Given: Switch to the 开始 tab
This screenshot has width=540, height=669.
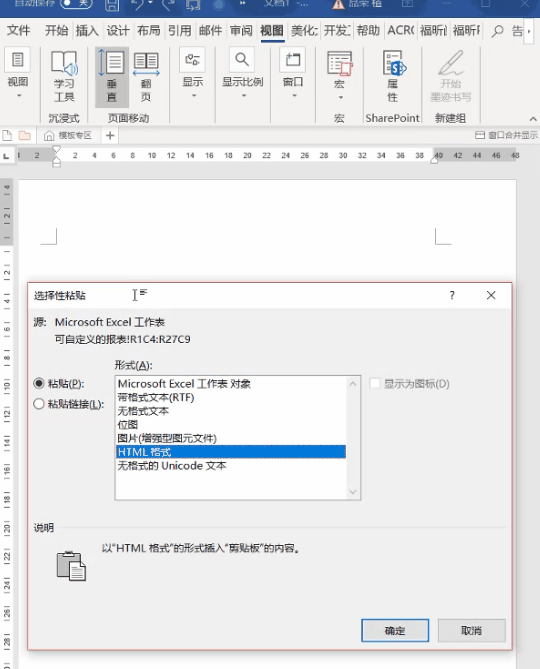Looking at the screenshot, I should [x=56, y=31].
